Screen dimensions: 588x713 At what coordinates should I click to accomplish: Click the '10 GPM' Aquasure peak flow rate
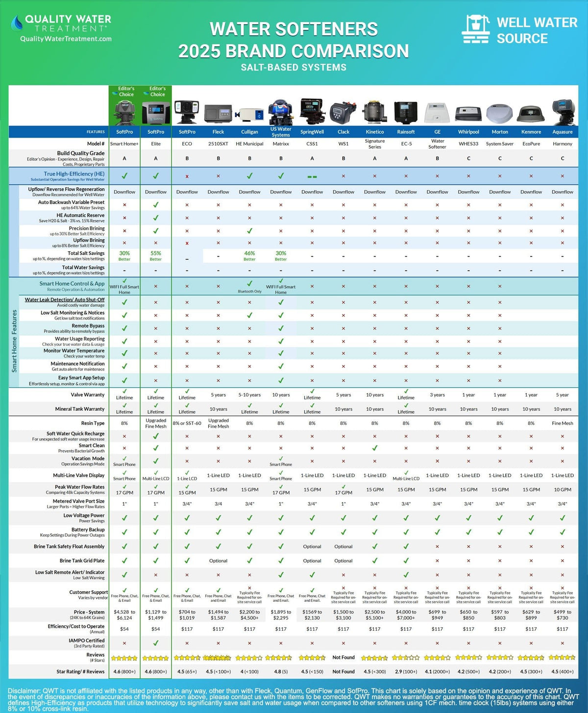point(563,490)
